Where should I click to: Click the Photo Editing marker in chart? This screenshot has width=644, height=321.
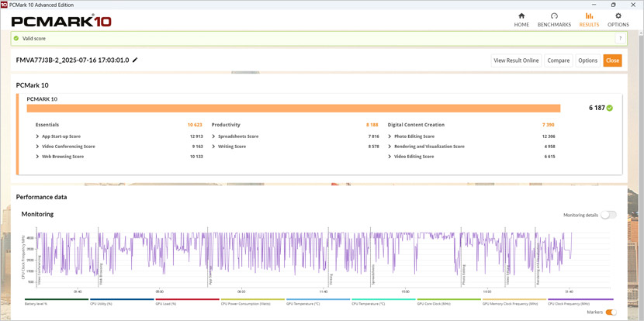pyautogui.click(x=464, y=275)
